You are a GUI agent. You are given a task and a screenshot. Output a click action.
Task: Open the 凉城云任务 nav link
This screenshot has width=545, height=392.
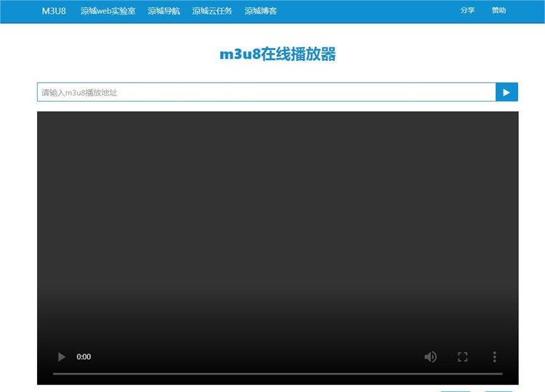[x=212, y=11]
